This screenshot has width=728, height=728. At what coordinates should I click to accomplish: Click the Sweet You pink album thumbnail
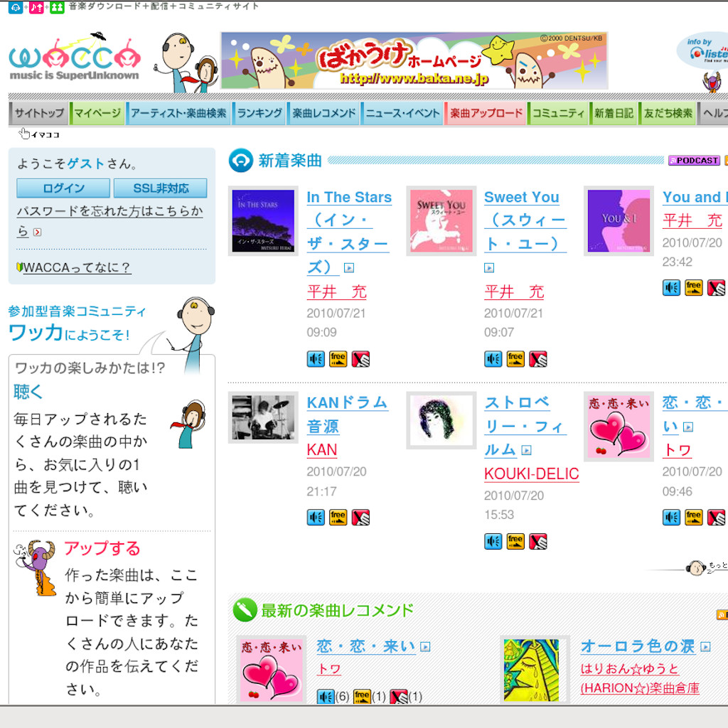point(441,221)
